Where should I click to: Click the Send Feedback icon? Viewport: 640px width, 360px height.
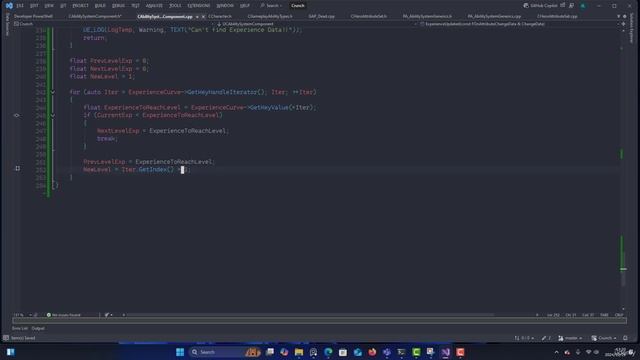click(x=571, y=6)
